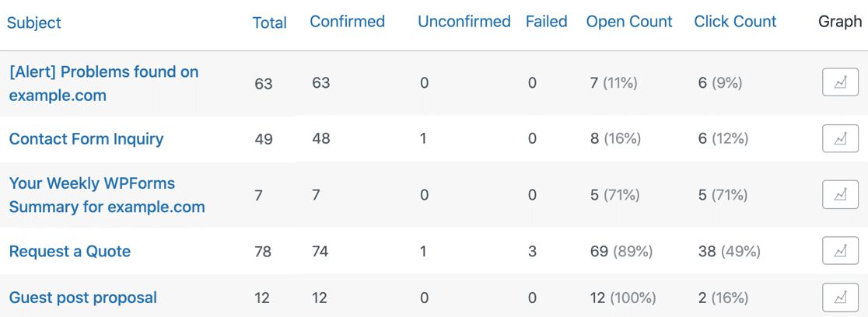Open graph for Guest post proposal
This screenshot has height=317, width=868.
pos(840,298)
